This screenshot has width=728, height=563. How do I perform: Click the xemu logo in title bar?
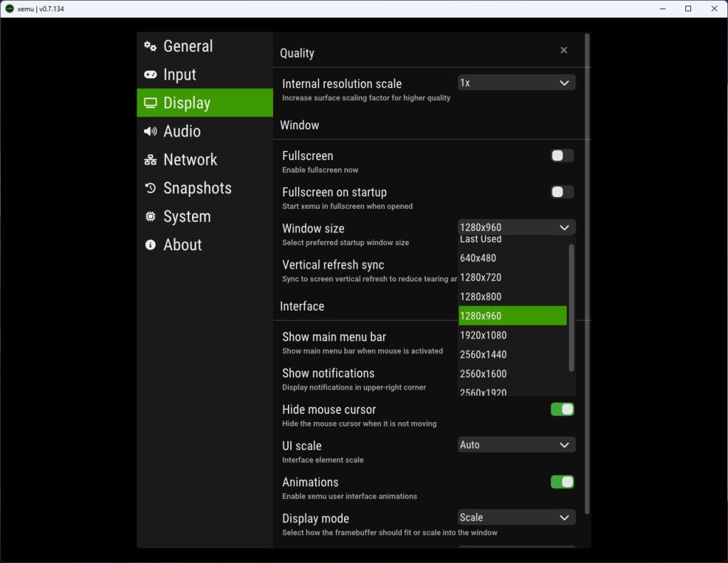[9, 9]
